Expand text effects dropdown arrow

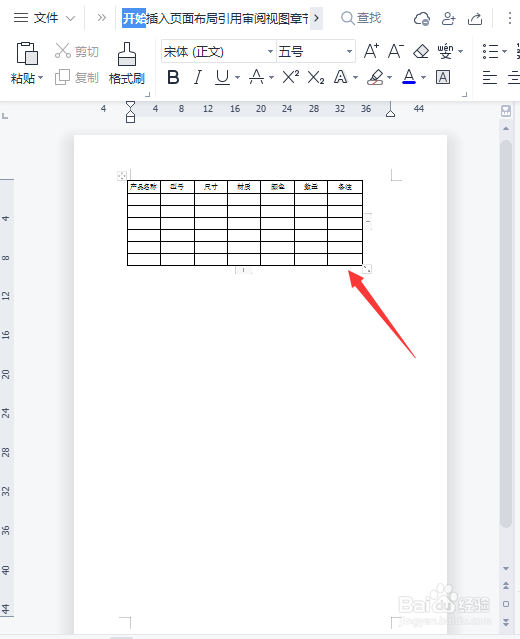(x=355, y=77)
